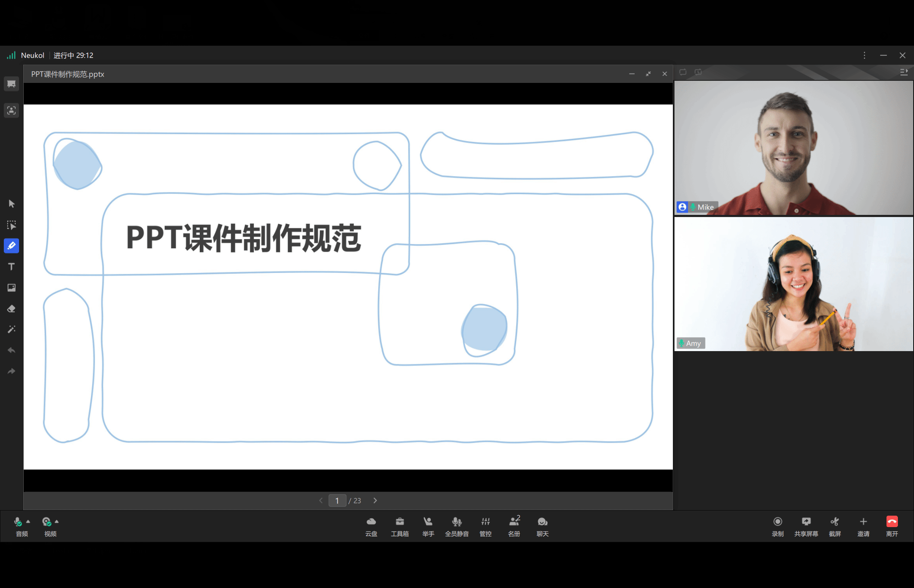Screen dimensions: 914x588
Task: Raise hand with 举手 button
Action: coord(428,527)
